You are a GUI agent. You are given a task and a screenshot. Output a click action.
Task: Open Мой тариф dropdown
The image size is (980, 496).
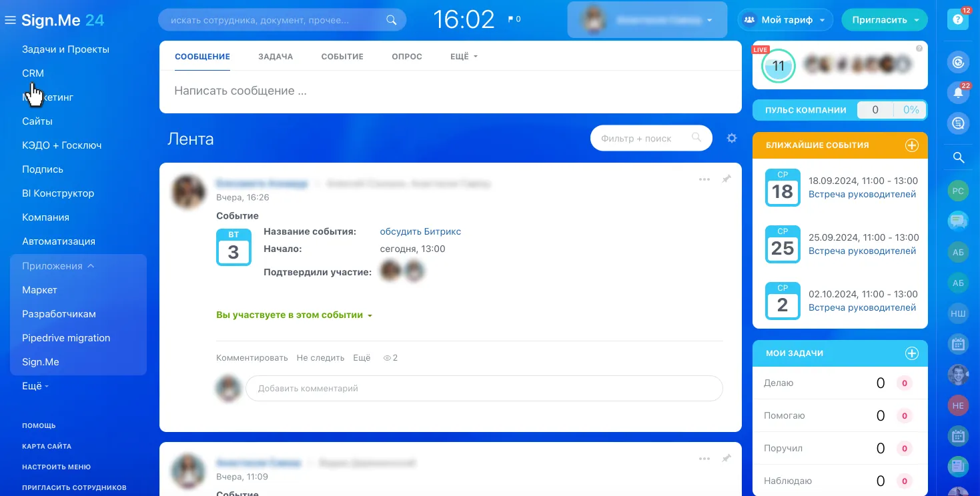point(785,20)
